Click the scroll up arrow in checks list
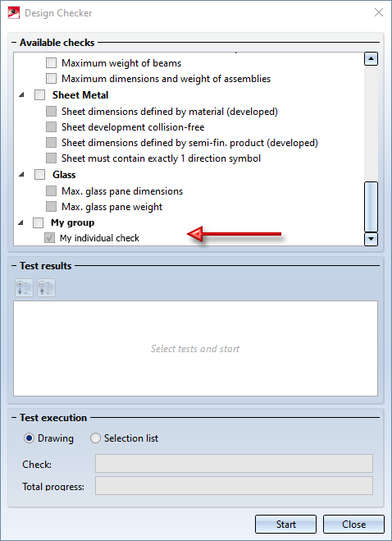The image size is (392, 541). pyautogui.click(x=371, y=59)
